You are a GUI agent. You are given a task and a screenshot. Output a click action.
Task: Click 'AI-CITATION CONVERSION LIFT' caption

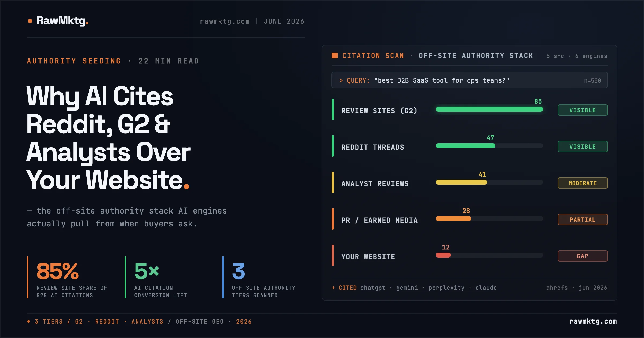click(x=160, y=291)
